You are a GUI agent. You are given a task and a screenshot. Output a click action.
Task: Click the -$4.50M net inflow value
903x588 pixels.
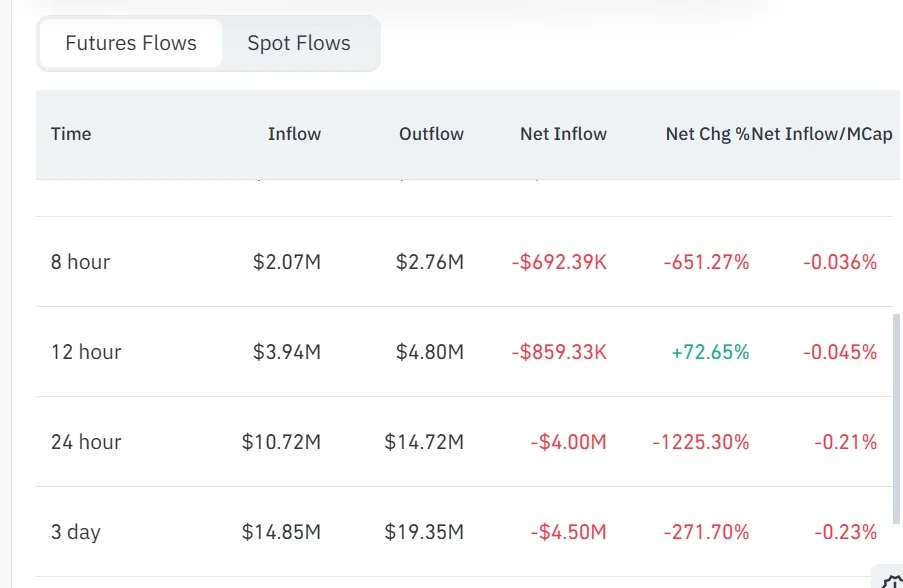(x=568, y=532)
